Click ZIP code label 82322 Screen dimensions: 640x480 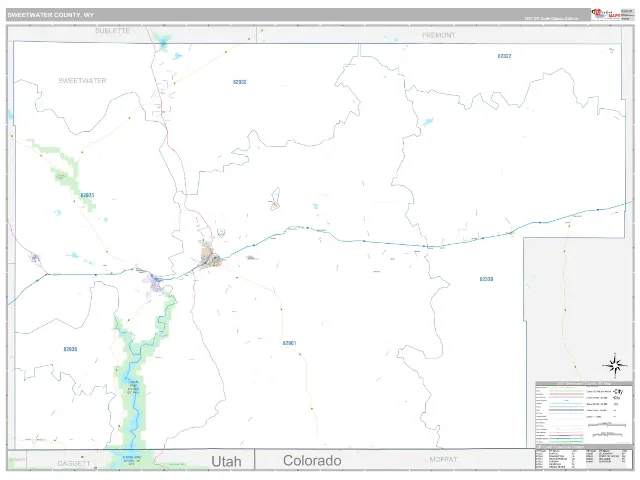coord(504,56)
